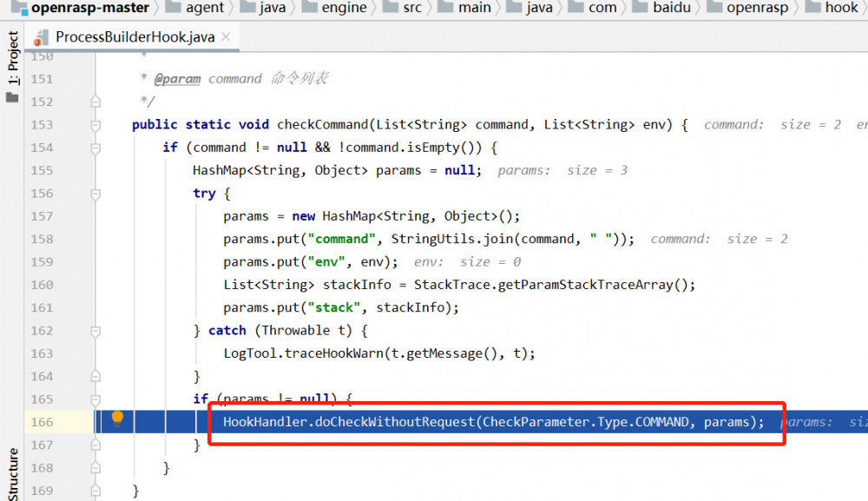Open the Structure tool window
Viewport: 868px width, 501px height.
[x=13, y=474]
